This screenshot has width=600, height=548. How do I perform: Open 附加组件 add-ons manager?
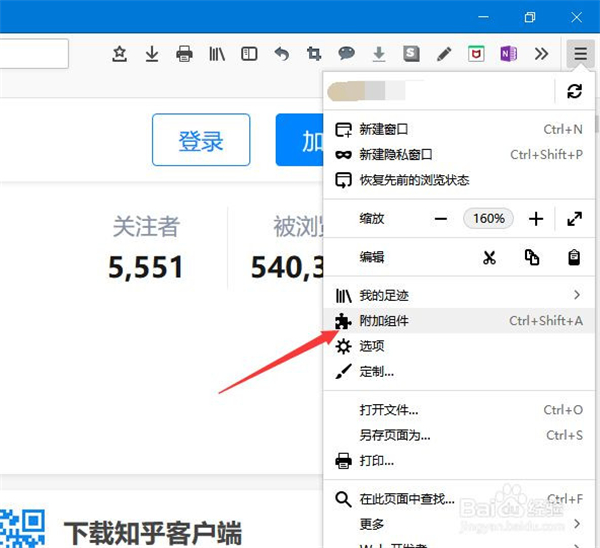459,321
